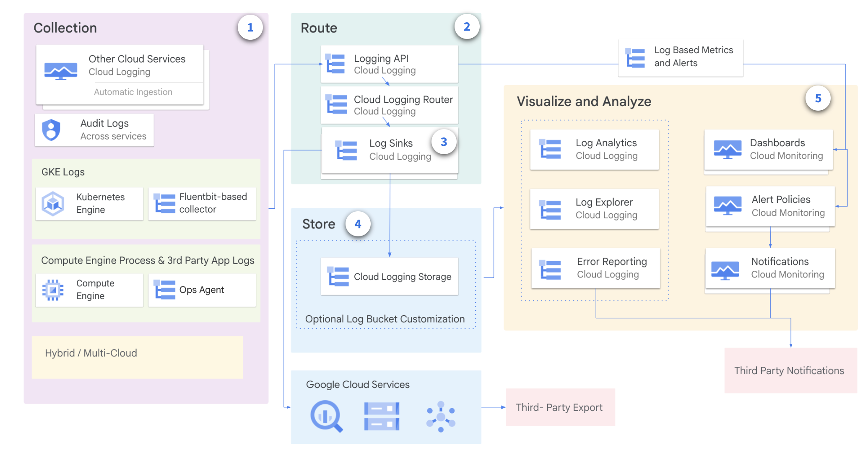Open the Log Based Metrics and Alerts card
Viewport: 868px width, 456px height.
point(681,57)
